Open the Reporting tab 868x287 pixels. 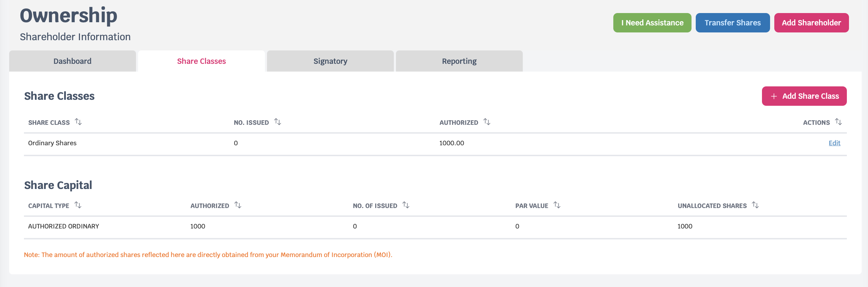click(459, 61)
